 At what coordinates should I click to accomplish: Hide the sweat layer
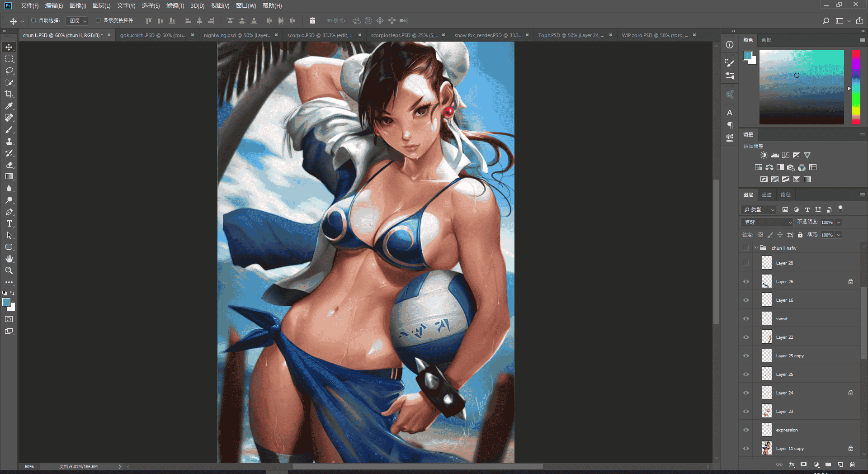(x=746, y=319)
